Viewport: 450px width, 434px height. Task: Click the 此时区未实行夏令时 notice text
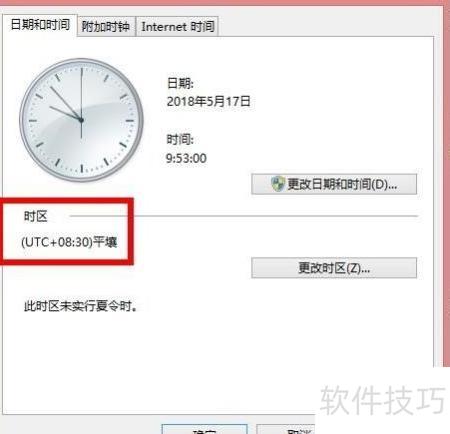[x=80, y=306]
